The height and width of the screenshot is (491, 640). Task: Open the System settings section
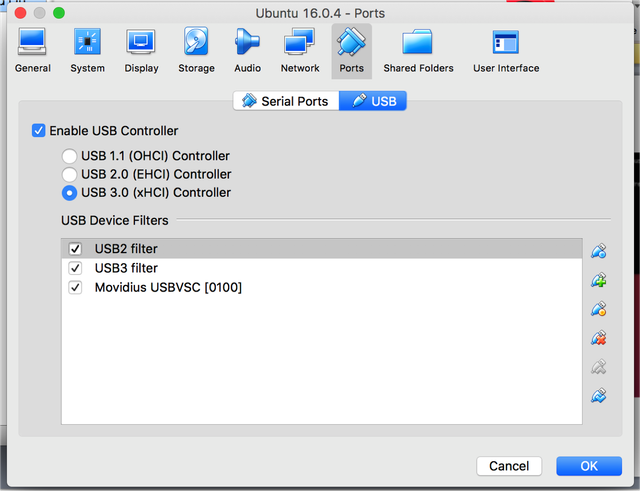[87, 51]
